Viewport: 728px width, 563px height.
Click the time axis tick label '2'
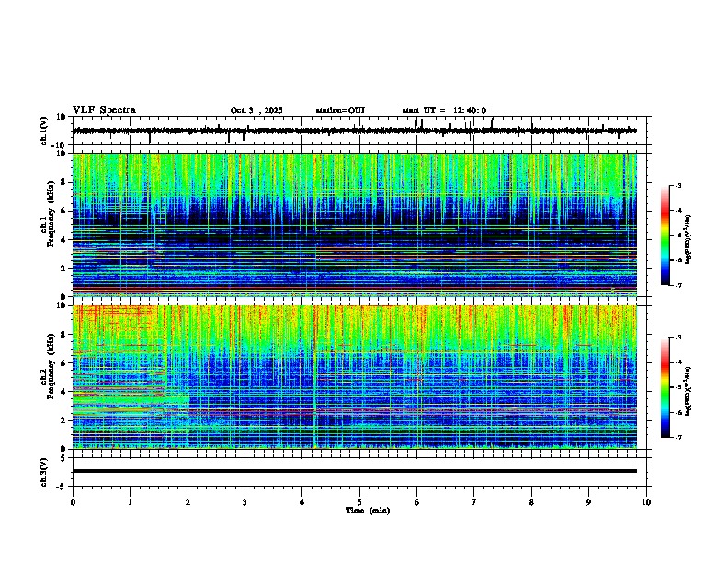coord(188,502)
